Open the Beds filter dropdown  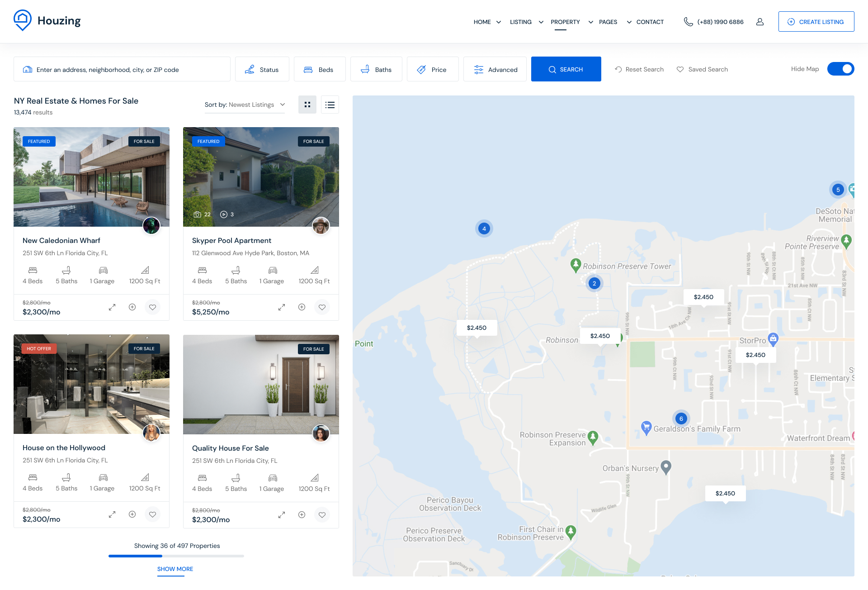pyautogui.click(x=319, y=69)
